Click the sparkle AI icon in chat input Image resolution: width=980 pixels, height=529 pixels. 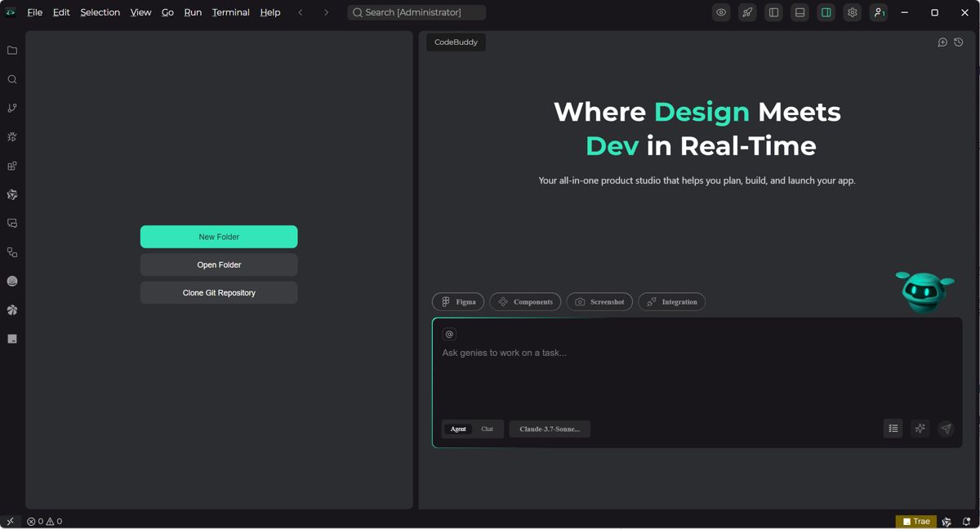click(920, 429)
